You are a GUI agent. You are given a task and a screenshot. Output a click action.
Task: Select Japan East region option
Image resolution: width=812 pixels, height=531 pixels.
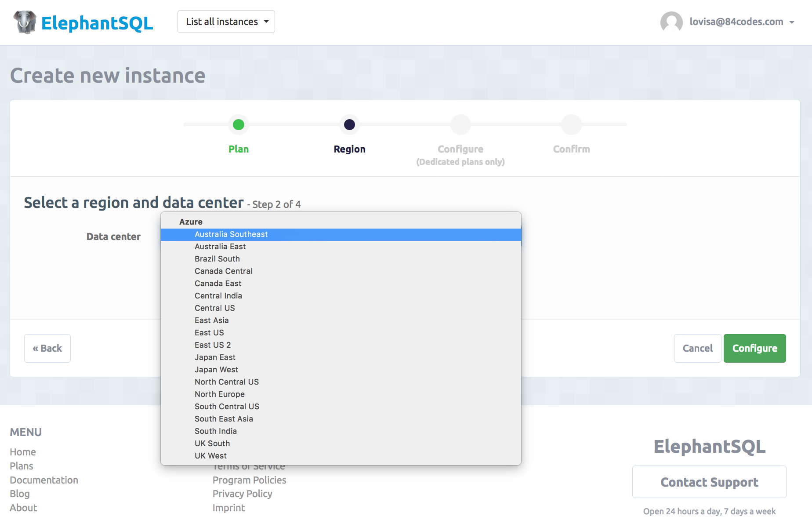click(215, 357)
